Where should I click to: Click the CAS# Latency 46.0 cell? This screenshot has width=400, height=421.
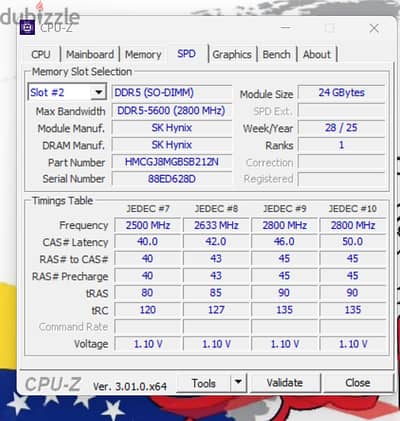tap(285, 242)
